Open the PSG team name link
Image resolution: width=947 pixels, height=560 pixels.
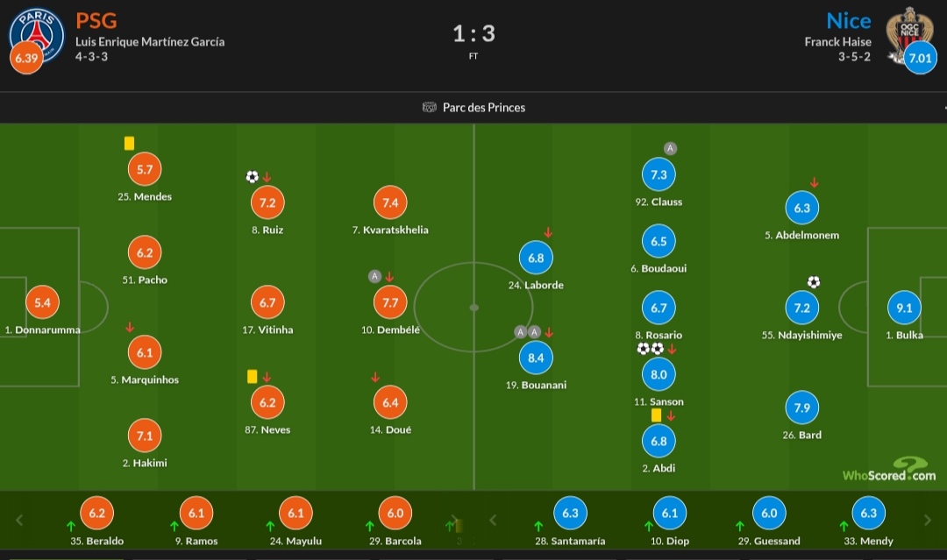[x=96, y=20]
